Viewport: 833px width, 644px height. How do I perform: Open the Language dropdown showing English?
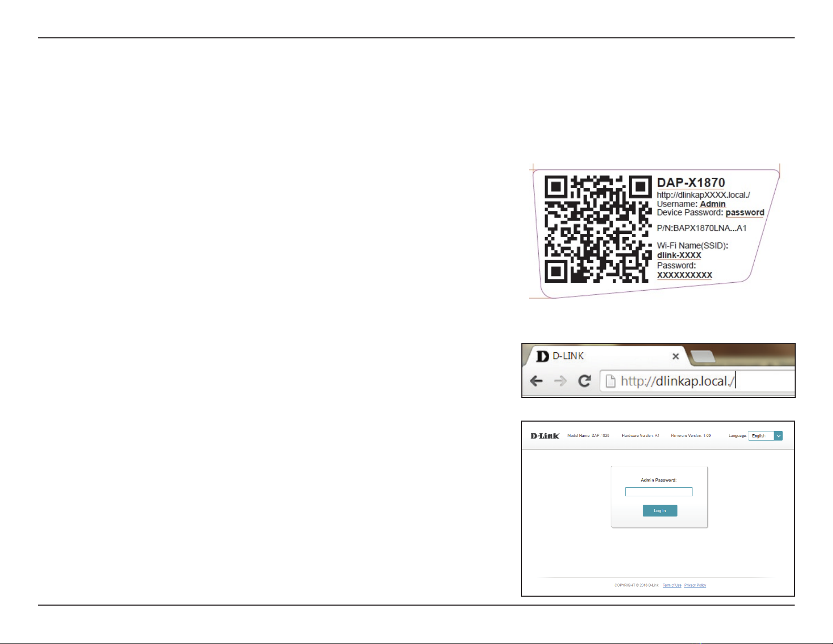point(766,436)
